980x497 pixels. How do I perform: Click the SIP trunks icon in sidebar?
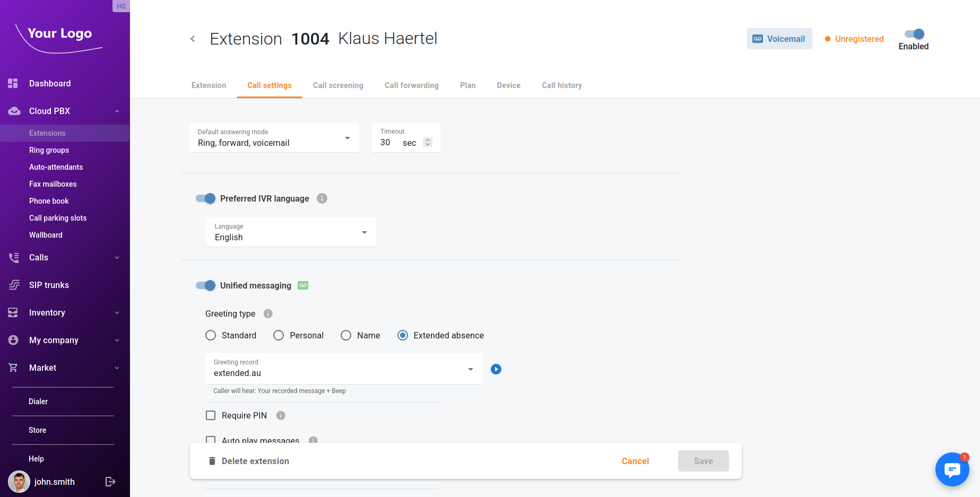14,285
